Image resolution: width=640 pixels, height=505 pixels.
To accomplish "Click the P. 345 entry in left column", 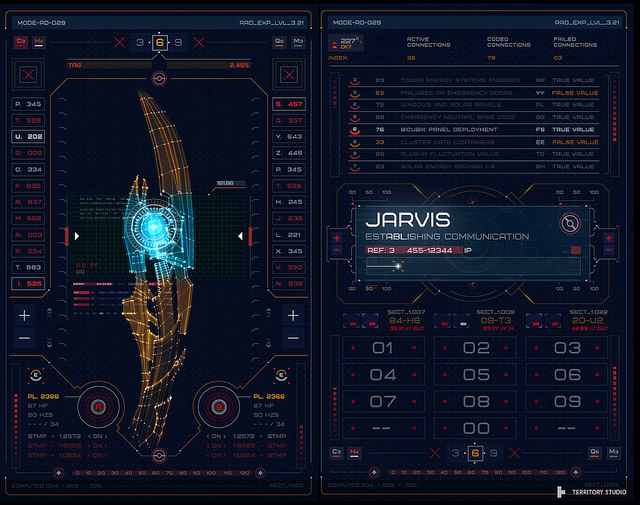I will pyautogui.click(x=28, y=104).
